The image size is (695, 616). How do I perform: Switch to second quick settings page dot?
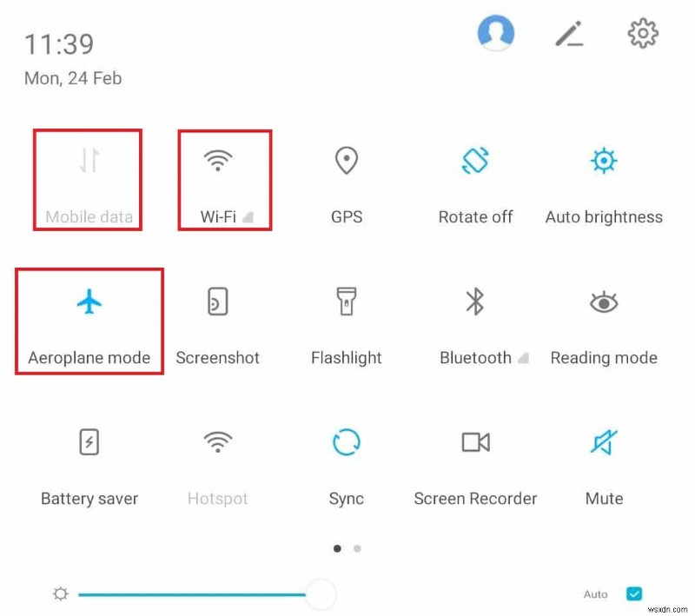357,549
